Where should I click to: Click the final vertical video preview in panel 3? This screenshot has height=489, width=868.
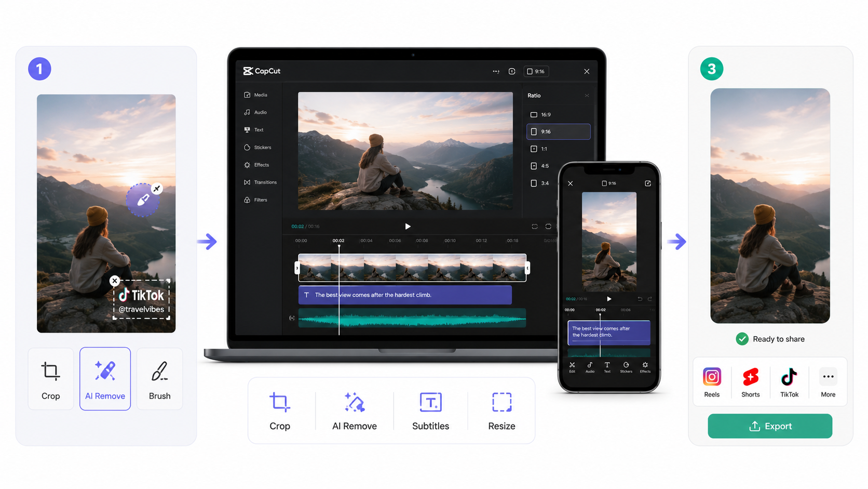click(x=770, y=206)
